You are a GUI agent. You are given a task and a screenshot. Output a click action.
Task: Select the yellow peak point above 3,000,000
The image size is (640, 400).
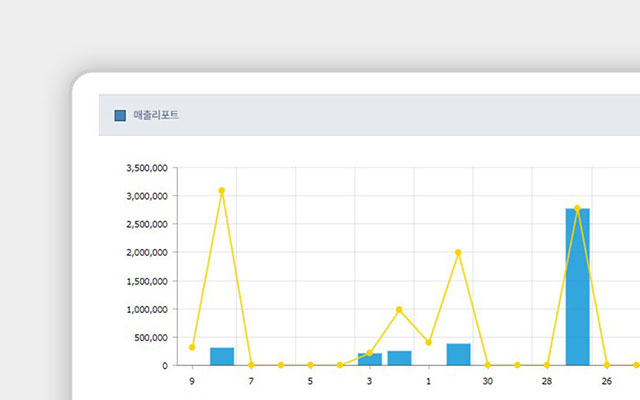[x=221, y=190]
